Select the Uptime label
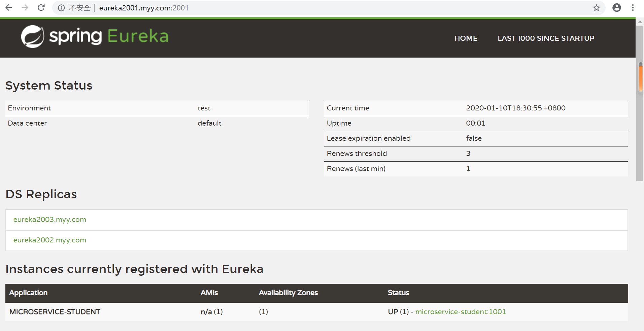The image size is (644, 331). tap(339, 123)
